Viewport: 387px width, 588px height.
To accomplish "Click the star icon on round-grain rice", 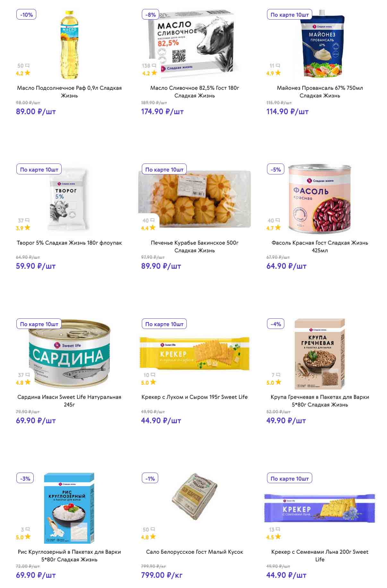I will 28,537.
